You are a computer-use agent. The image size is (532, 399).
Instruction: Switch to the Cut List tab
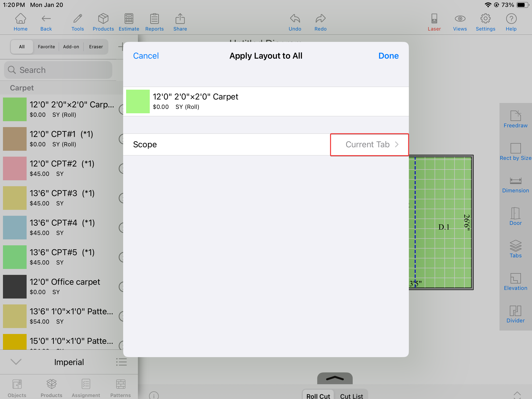[x=351, y=396]
